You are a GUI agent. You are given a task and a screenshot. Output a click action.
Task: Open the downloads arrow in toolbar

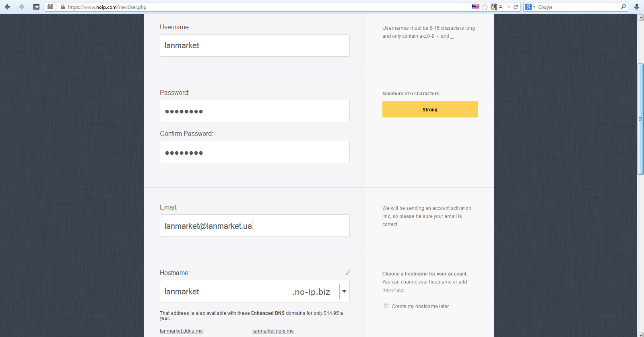[636, 7]
